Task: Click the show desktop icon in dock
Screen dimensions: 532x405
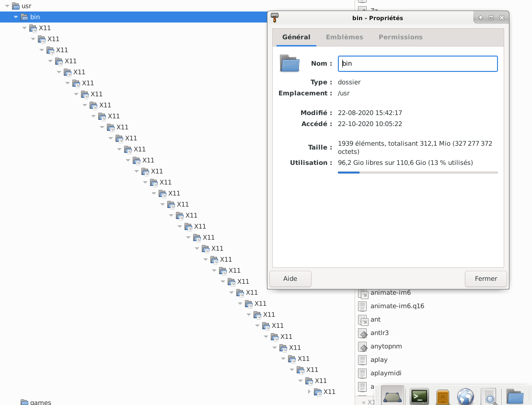Action: 393,396
